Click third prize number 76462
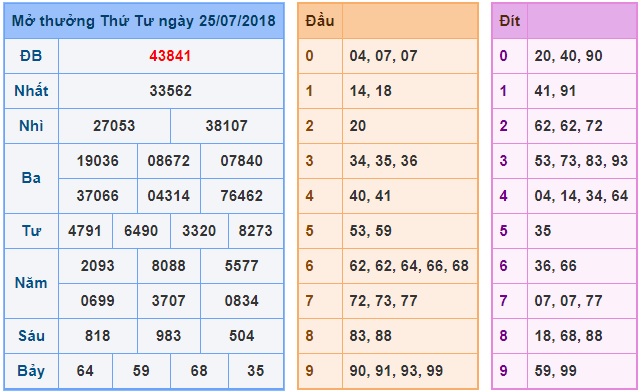642x392 pixels. click(241, 196)
